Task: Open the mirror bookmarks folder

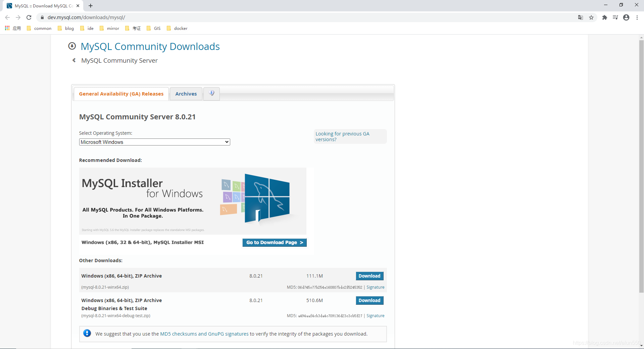Action: 109,28
